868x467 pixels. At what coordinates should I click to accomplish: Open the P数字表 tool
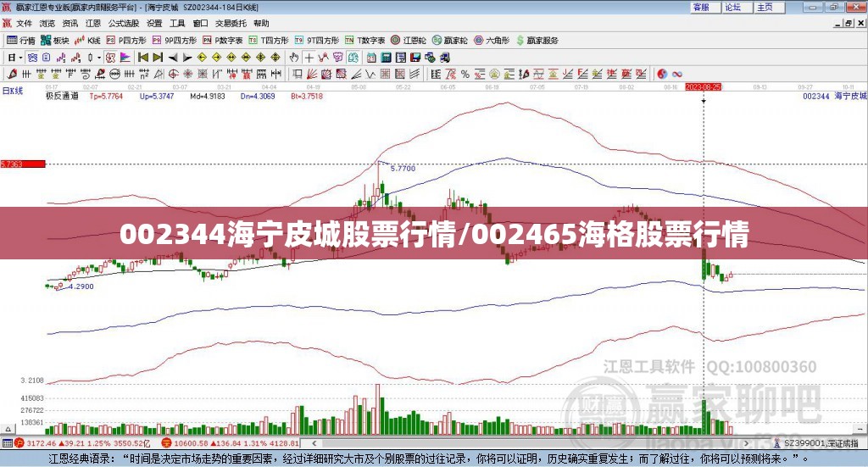point(223,41)
